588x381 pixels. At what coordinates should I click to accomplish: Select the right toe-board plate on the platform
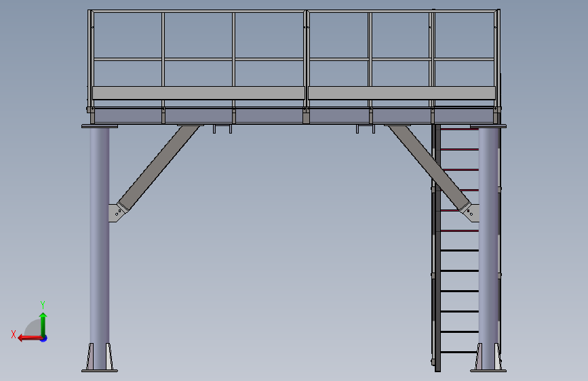click(401, 93)
